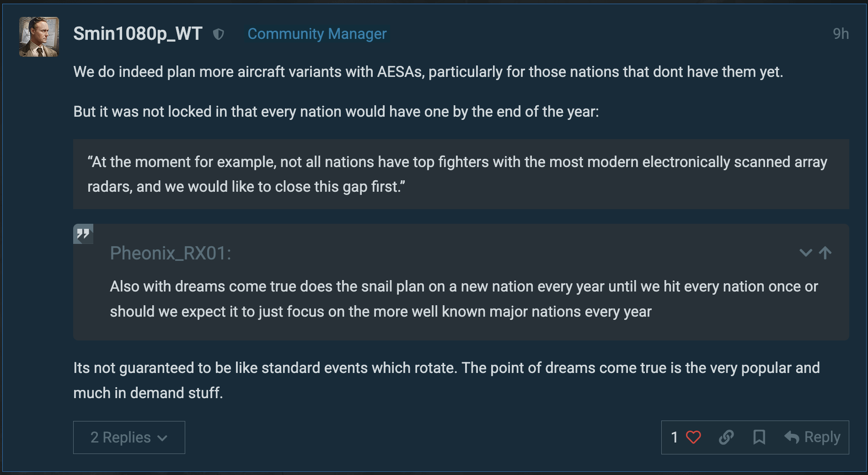Click the line "But it was not locked in"
This screenshot has width=868, height=475.
pyautogui.click(x=336, y=112)
